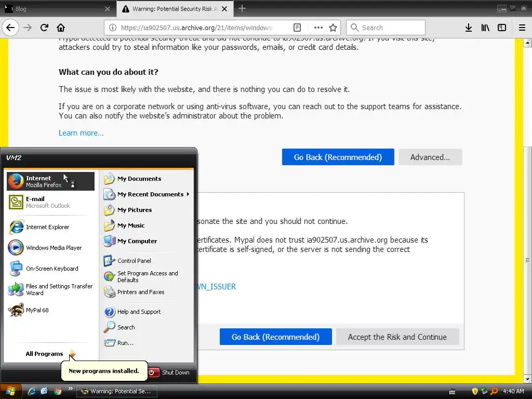Start the On-Screen Keyboard
The width and height of the screenshot is (532, 399).
pyautogui.click(x=50, y=269)
